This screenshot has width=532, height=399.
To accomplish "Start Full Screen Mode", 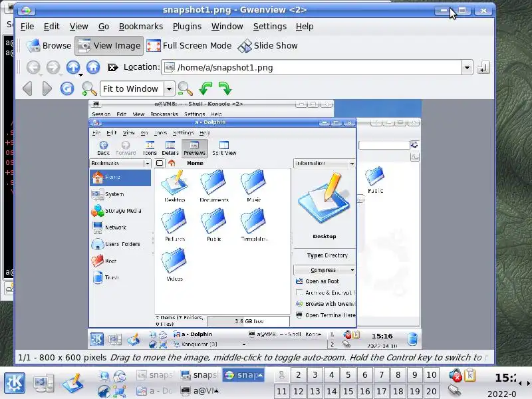I will [x=189, y=45].
